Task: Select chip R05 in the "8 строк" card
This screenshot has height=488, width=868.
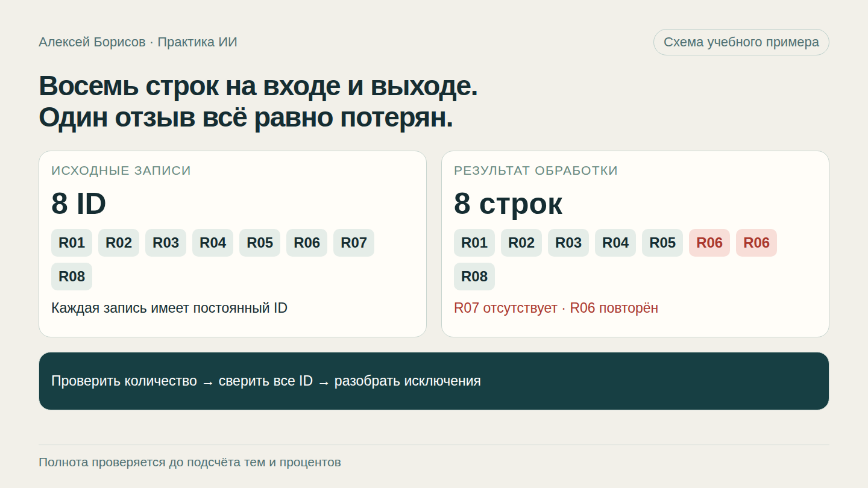Action: tap(662, 243)
